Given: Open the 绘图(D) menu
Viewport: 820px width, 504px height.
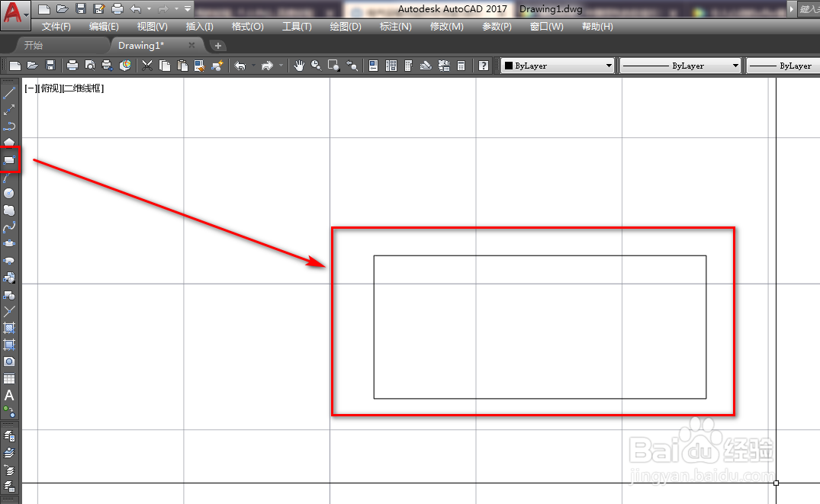Looking at the screenshot, I should 345,27.
